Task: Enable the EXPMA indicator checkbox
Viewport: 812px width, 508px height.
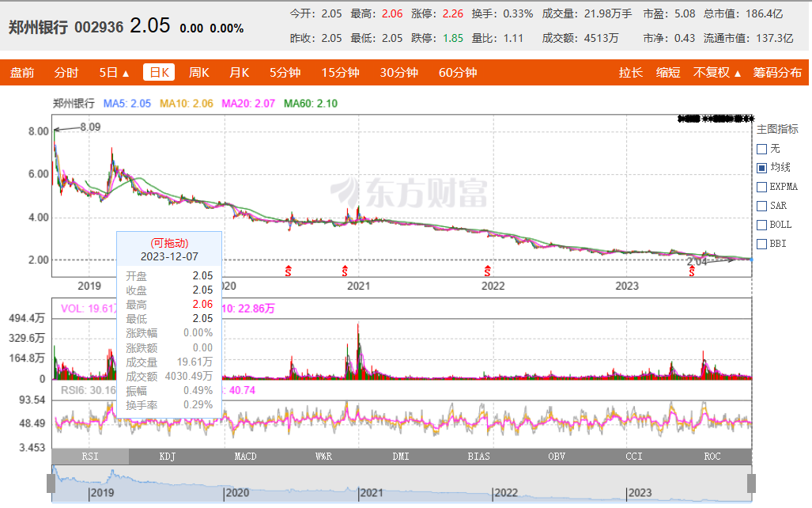Action: click(761, 187)
